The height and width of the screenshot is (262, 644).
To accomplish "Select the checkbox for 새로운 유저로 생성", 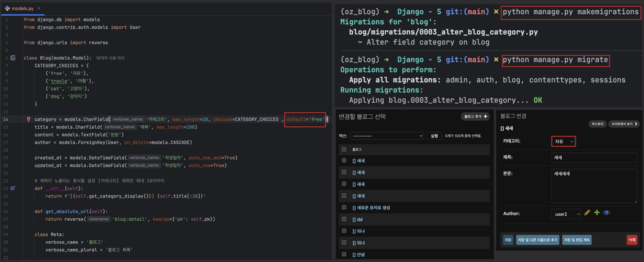I will (x=344, y=207).
